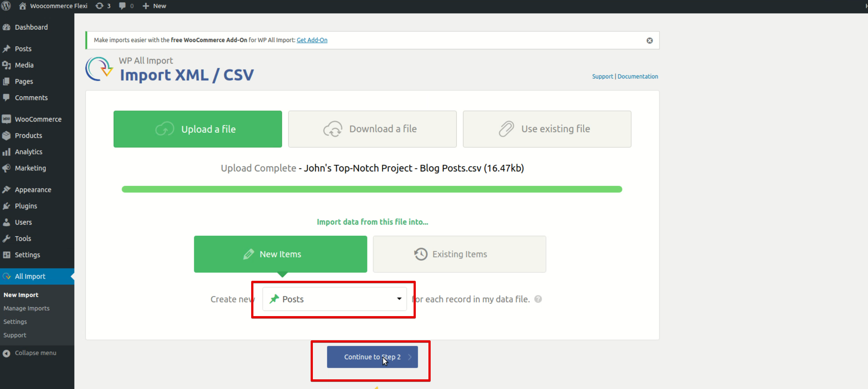Open Manage Imports submenu item
The height and width of the screenshot is (389, 868).
coord(26,308)
